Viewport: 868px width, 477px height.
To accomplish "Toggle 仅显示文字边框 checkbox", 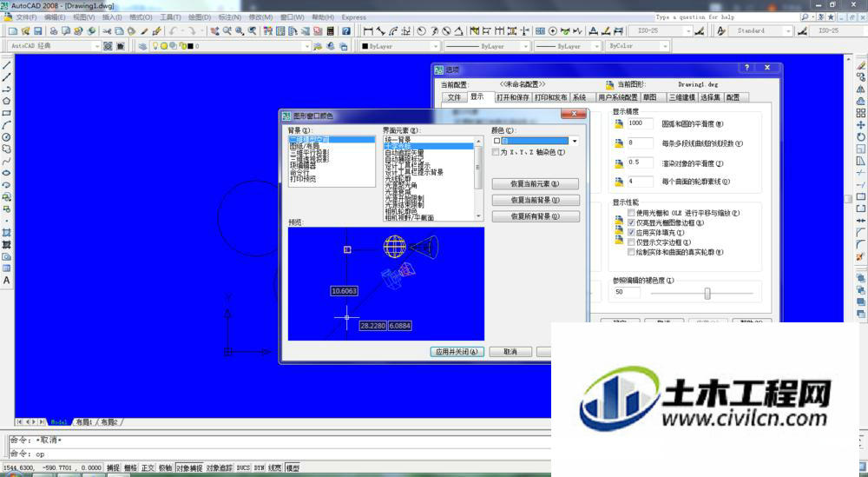I will [631, 242].
